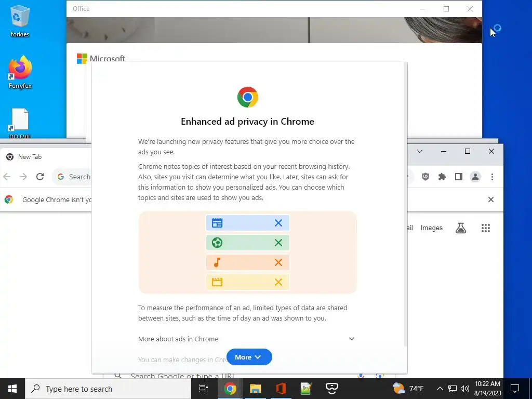Show hidden system tray icons

click(x=440, y=389)
